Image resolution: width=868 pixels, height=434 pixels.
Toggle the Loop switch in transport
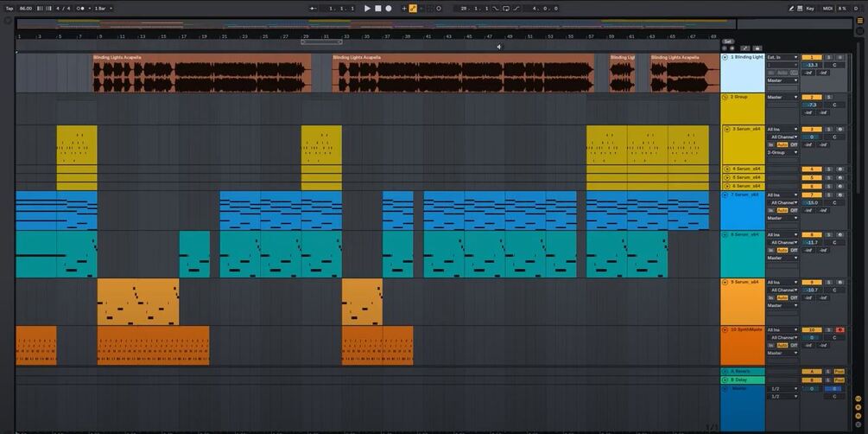coord(505,9)
